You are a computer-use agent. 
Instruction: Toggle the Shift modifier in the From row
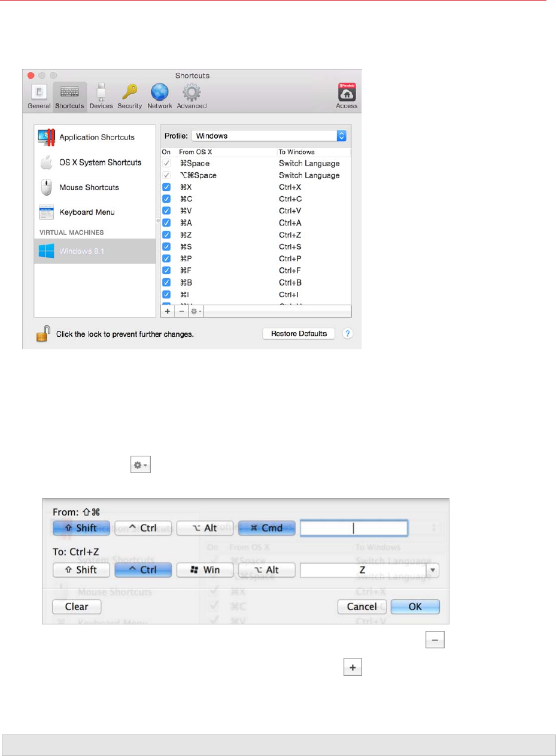tap(81, 528)
